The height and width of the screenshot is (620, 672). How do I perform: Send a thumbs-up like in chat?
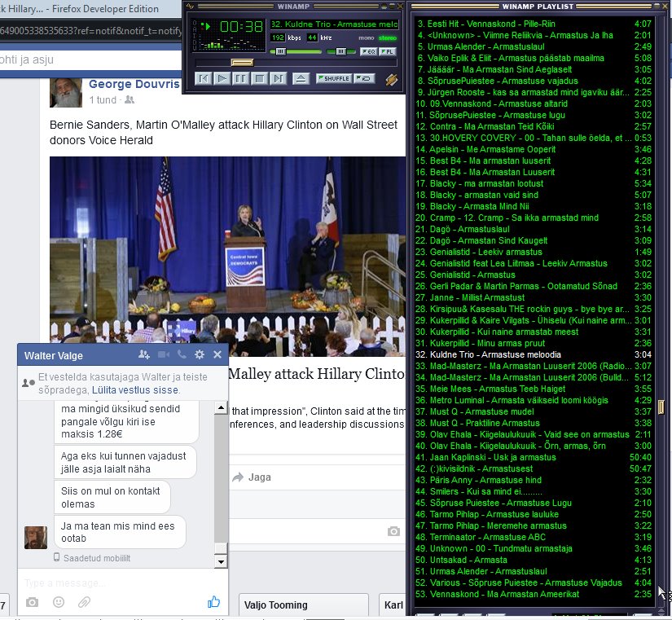point(213,602)
